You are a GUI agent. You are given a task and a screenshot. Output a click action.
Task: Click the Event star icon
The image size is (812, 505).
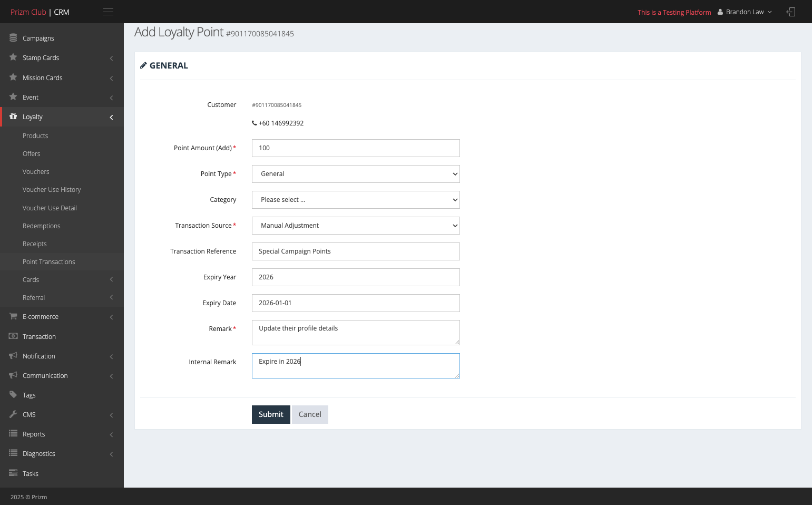coord(13,97)
